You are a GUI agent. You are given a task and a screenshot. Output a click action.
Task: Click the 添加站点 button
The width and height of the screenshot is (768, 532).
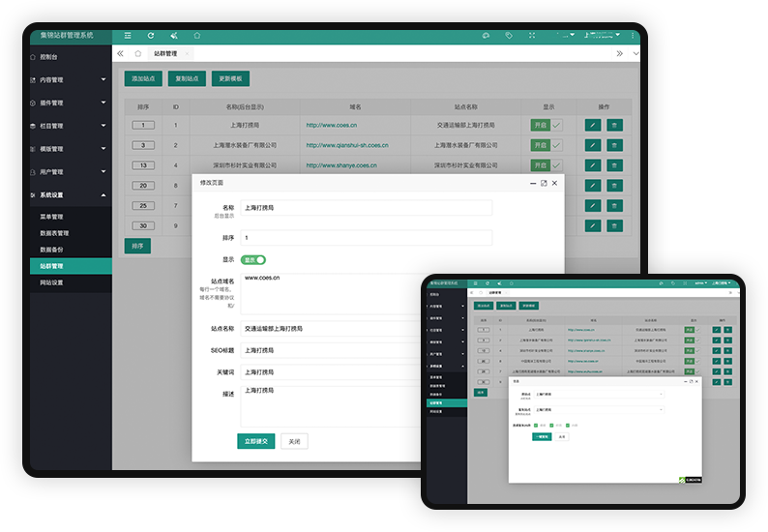point(143,78)
